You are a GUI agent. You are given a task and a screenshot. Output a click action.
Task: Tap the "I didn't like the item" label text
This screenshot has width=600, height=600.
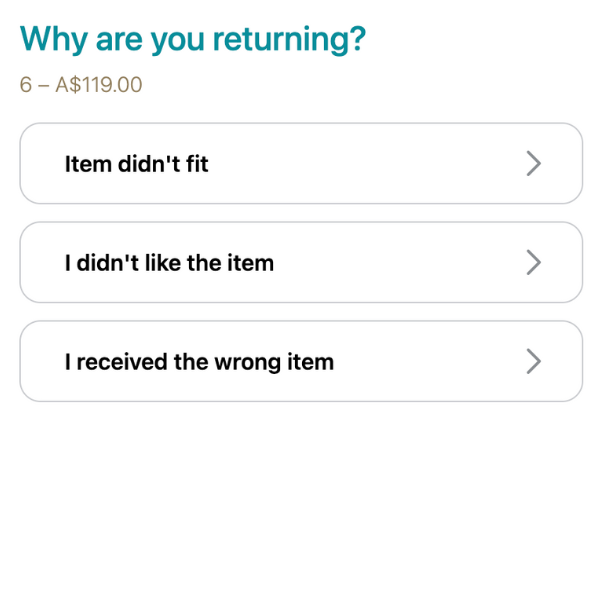click(169, 263)
